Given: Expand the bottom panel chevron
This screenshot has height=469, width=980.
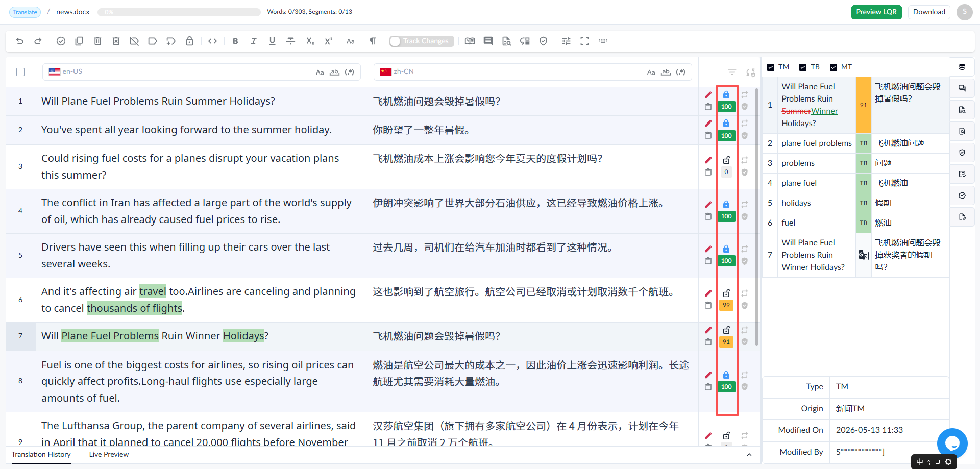Looking at the screenshot, I should point(749,455).
